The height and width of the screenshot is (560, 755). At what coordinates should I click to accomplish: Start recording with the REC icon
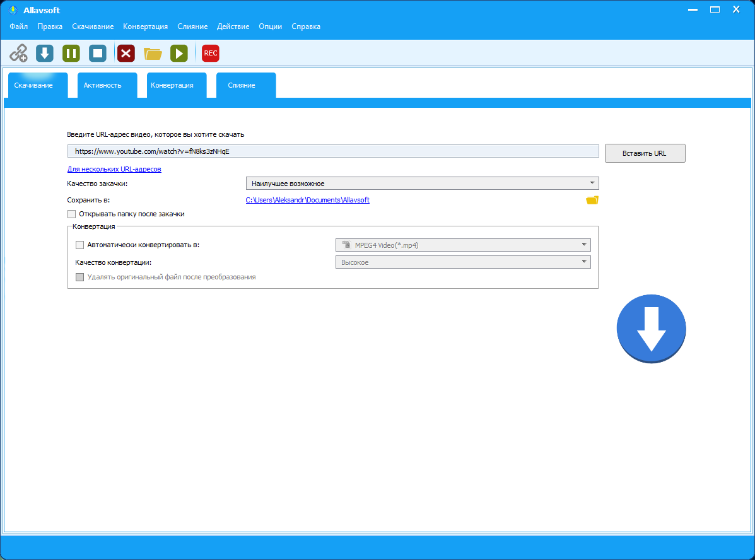coord(210,53)
